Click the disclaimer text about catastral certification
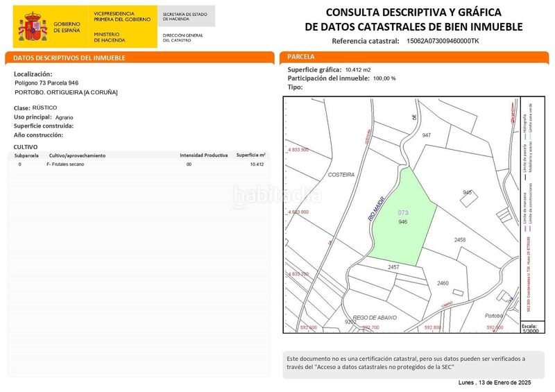Screen dimensions: 555x392 point(406,363)
